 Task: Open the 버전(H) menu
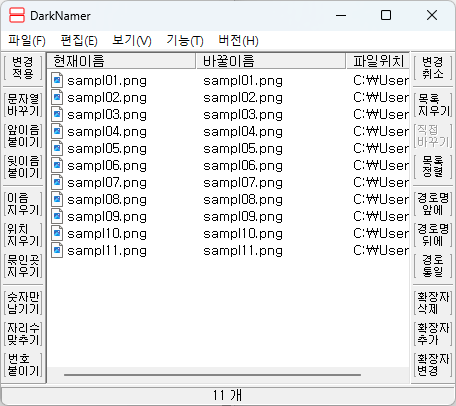[x=238, y=41]
